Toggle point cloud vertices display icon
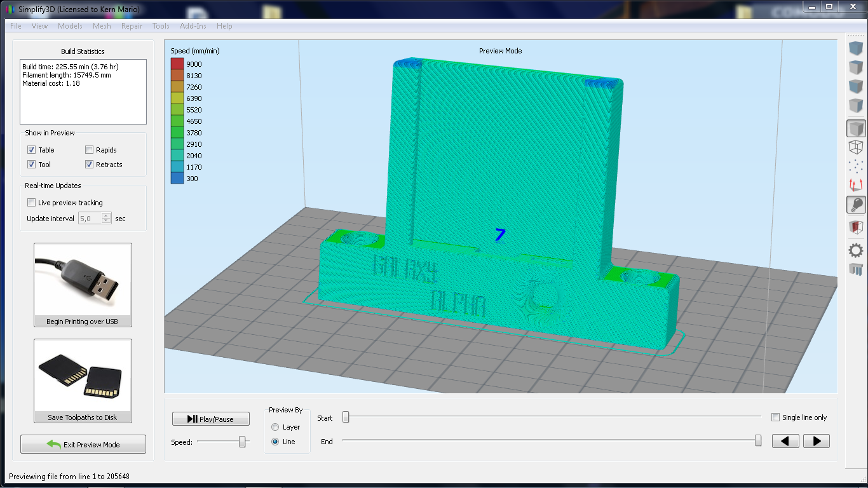 [856, 166]
